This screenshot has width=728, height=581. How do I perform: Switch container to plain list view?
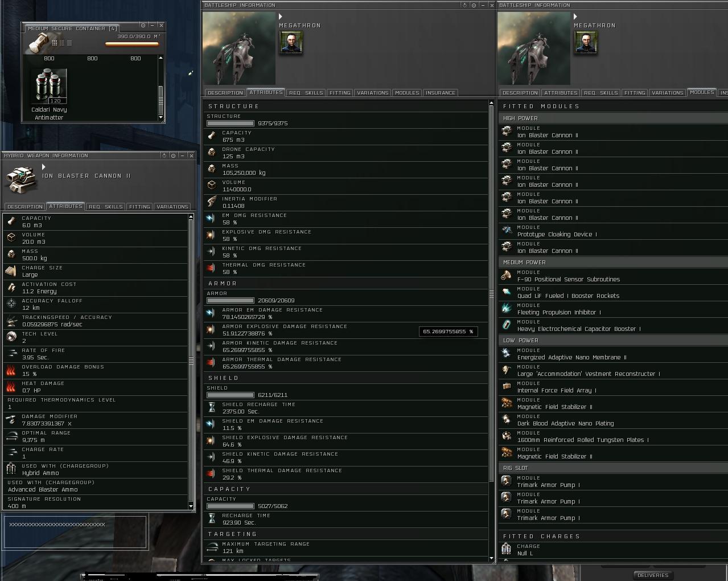point(69,42)
